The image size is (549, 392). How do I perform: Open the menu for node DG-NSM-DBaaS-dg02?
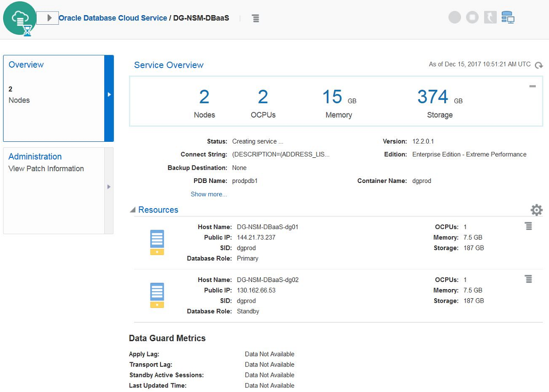coord(528,279)
